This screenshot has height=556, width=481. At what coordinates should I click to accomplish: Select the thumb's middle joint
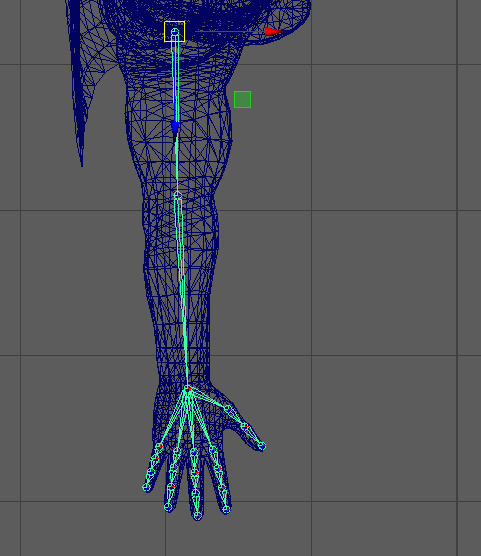pyautogui.click(x=245, y=427)
